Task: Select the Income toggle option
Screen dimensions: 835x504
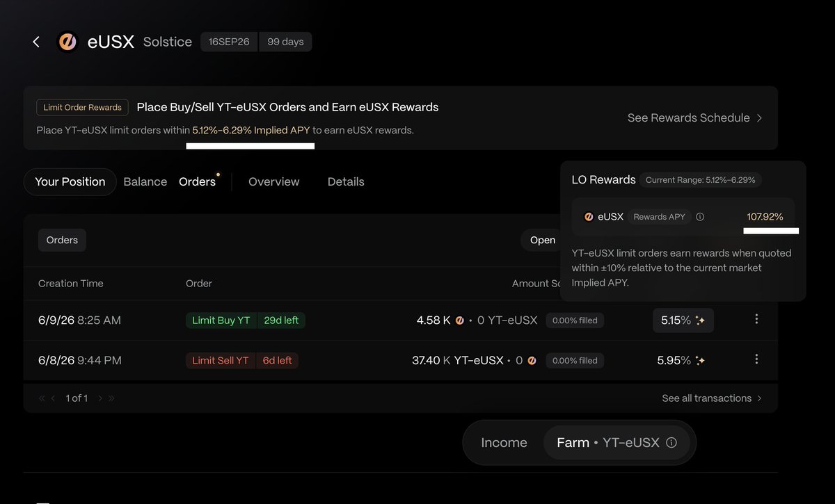Action: tap(504, 443)
